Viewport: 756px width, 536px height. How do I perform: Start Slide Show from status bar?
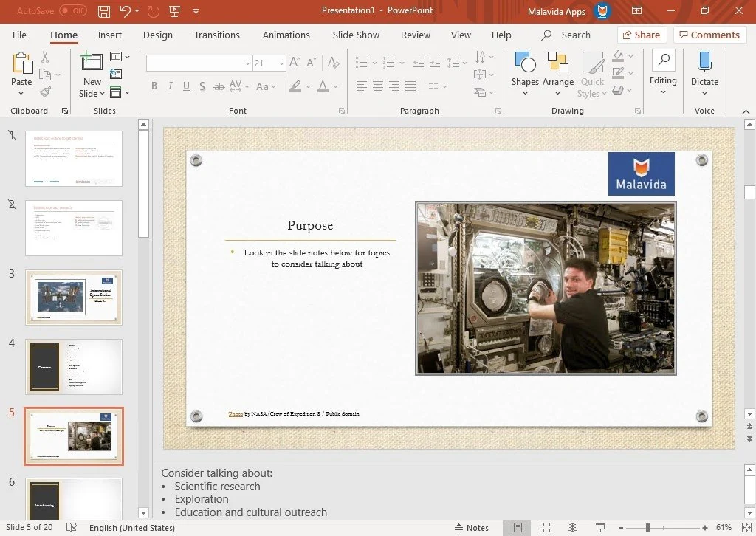pyautogui.click(x=600, y=528)
